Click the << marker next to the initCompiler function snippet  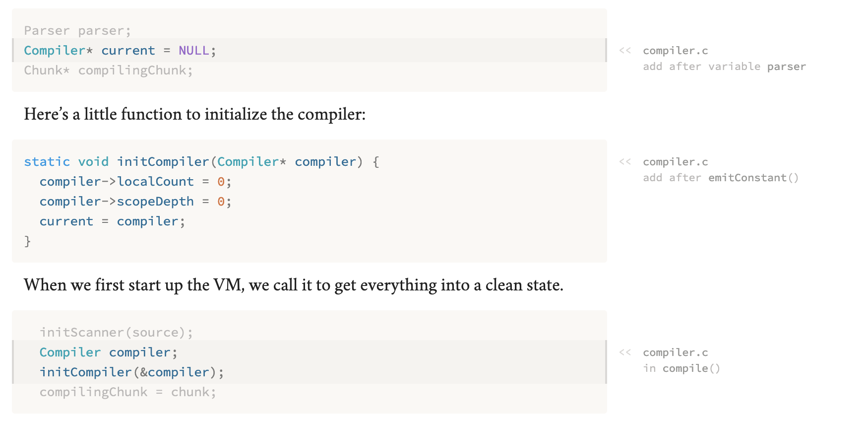point(625,162)
